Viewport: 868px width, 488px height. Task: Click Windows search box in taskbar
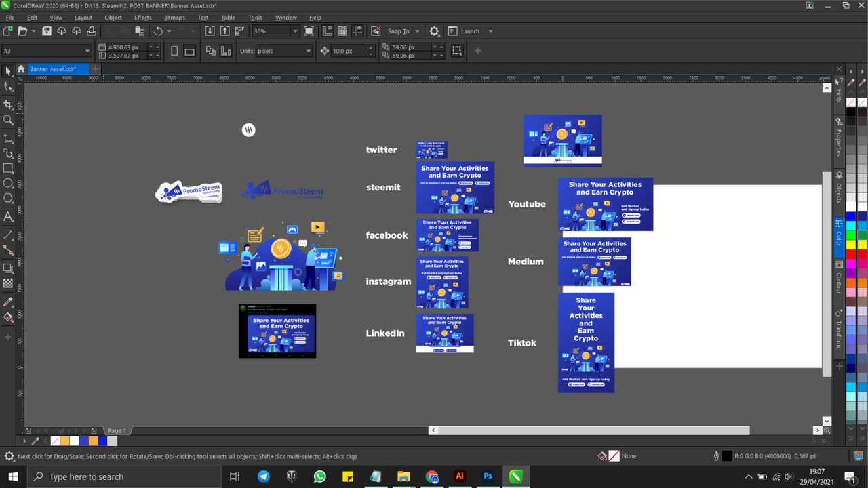click(x=123, y=476)
